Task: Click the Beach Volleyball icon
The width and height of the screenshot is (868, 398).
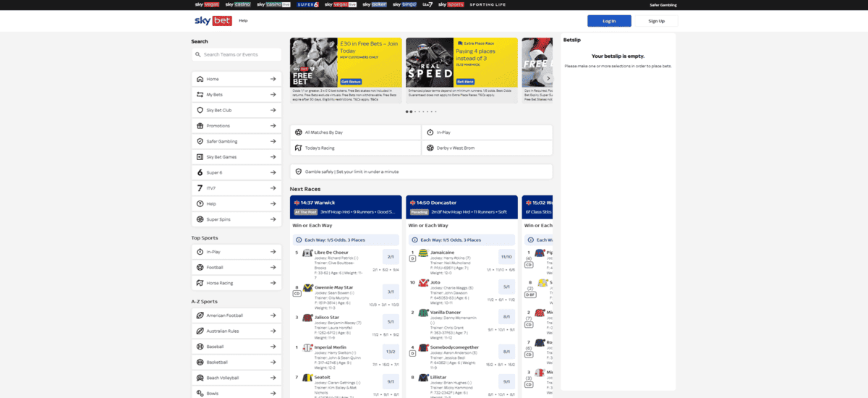Action: click(200, 378)
